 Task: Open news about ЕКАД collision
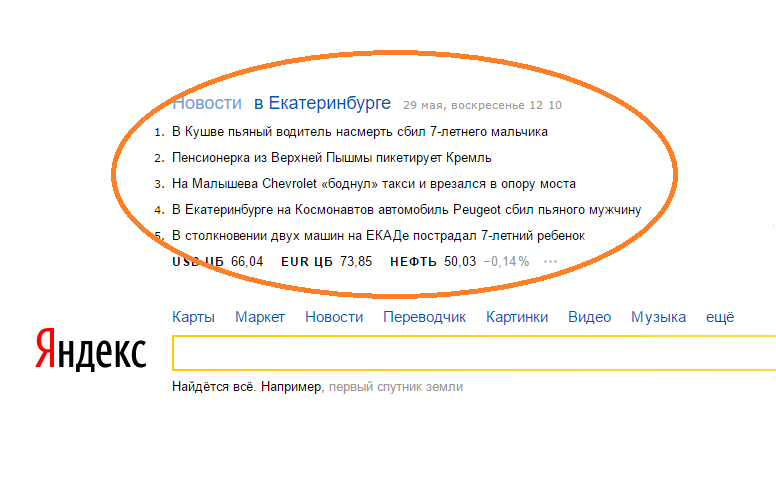point(378,236)
